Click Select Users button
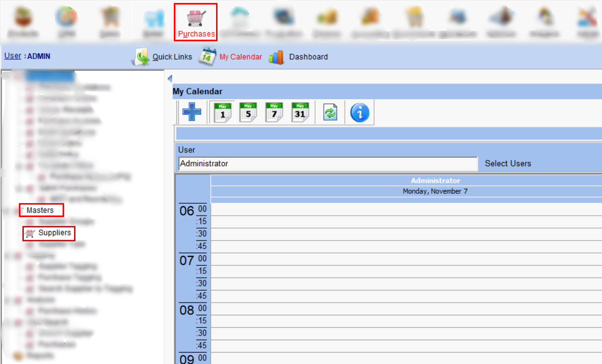 point(508,163)
